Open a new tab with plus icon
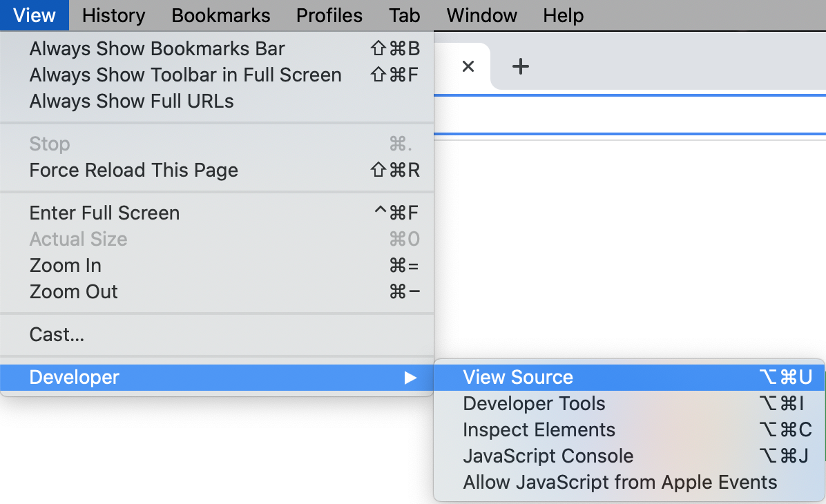826x504 pixels. [x=520, y=66]
